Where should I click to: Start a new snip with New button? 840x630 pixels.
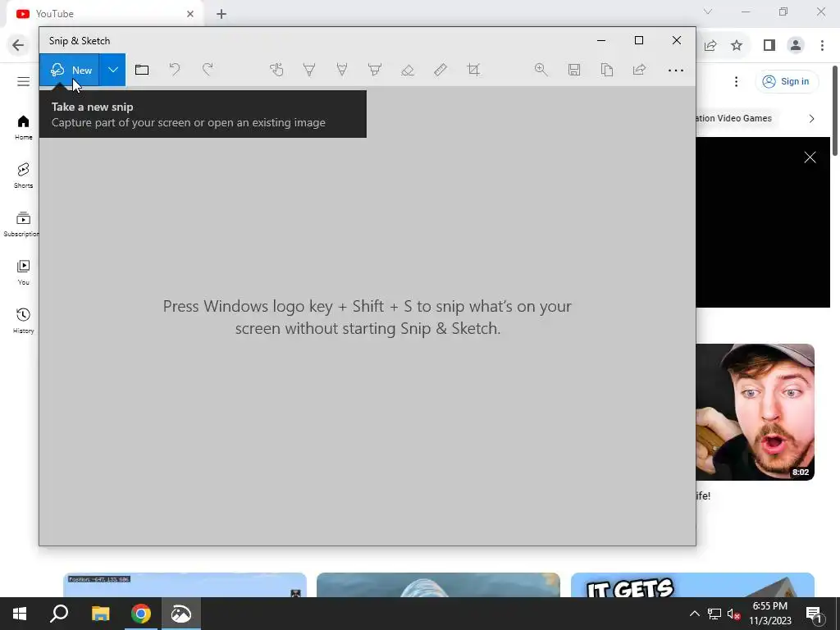[69, 70]
